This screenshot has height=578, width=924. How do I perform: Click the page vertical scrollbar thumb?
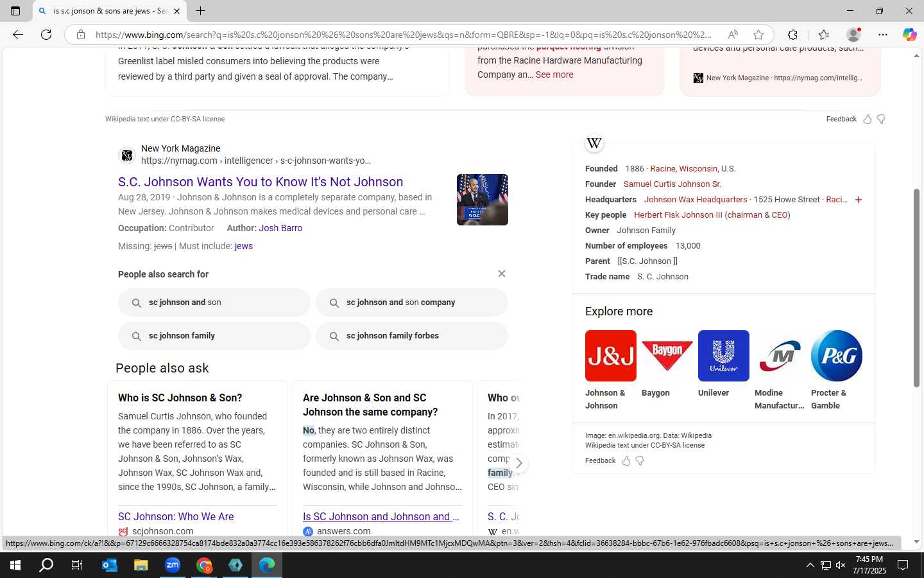coord(916,287)
